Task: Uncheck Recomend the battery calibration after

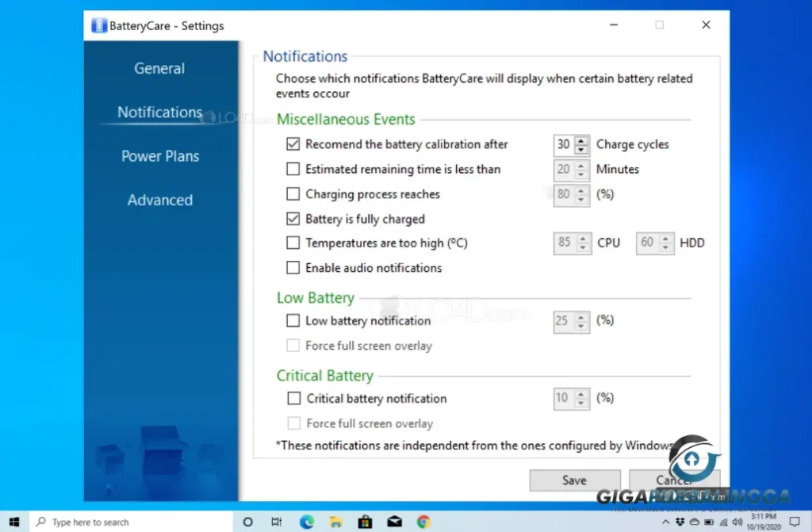Action: [293, 144]
